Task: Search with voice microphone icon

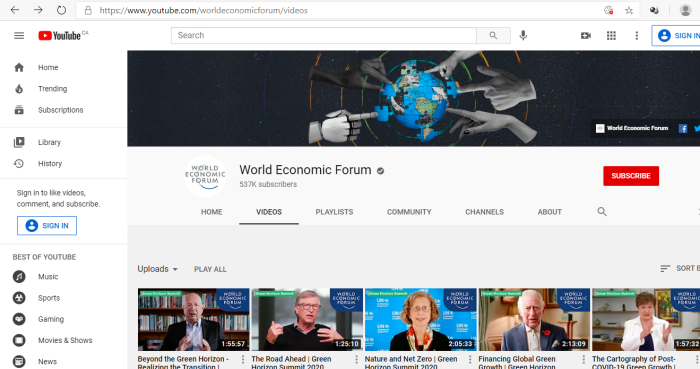Action: [x=523, y=36]
